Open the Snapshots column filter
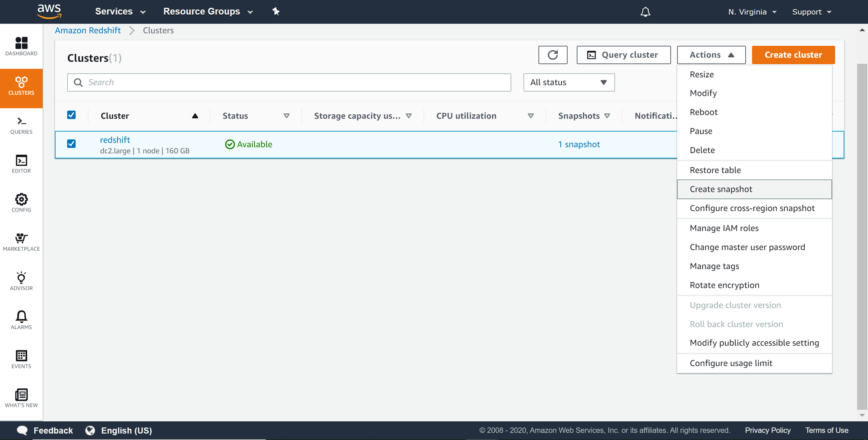This screenshot has height=440, width=868. click(608, 116)
